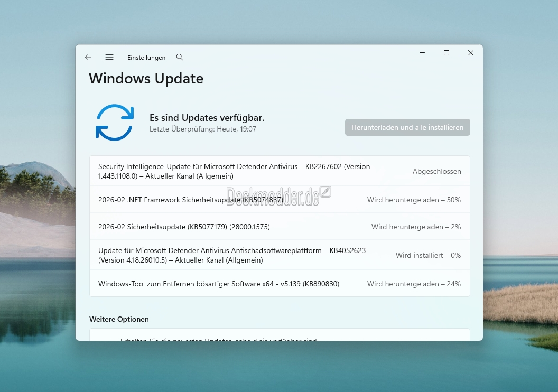Select the .NET Framework Sicherheitsupdate KB5074837 row
The width and height of the screenshot is (558, 392).
(190, 200)
